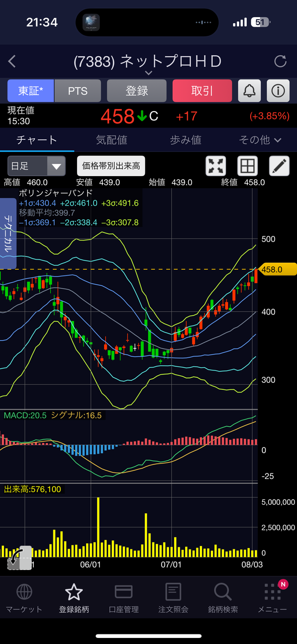Tap 06/01 date label

click(x=91, y=565)
